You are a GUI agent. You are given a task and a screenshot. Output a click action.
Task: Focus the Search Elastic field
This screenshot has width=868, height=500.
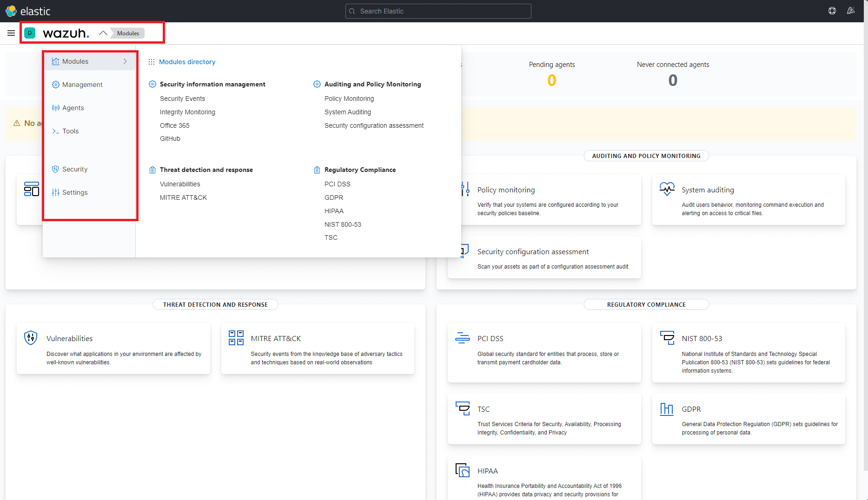point(438,11)
